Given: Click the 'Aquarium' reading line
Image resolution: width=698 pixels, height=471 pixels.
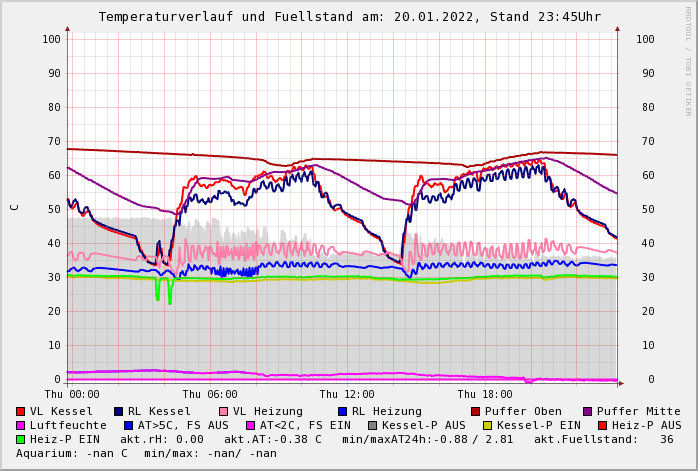Looking at the screenshot, I should point(146,453).
